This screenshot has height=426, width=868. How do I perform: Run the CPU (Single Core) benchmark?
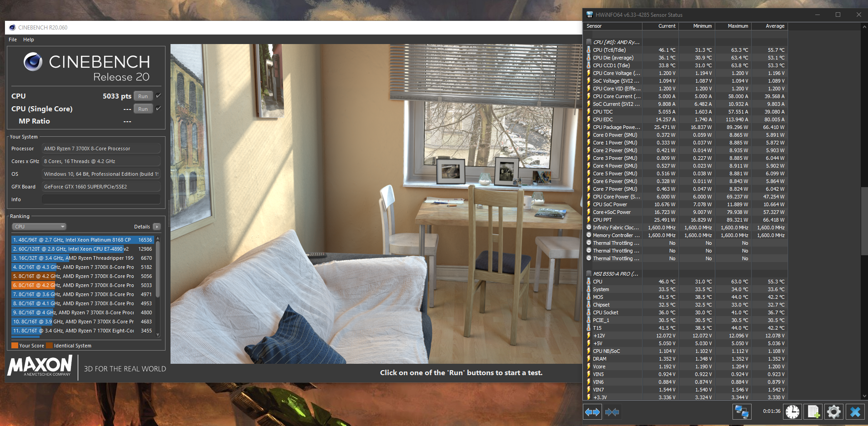[x=143, y=109]
